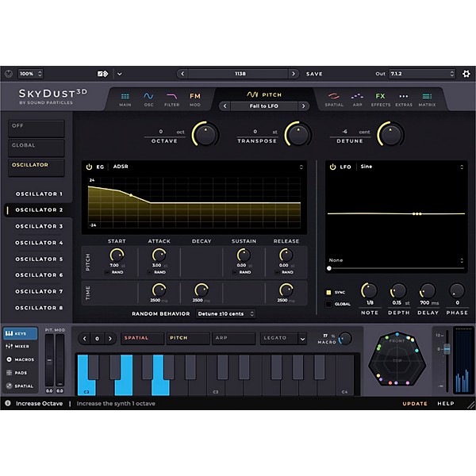This screenshot has width=476, height=476.
Task: Enable RAND under SUSTAIN pitch
Action: coord(235,272)
